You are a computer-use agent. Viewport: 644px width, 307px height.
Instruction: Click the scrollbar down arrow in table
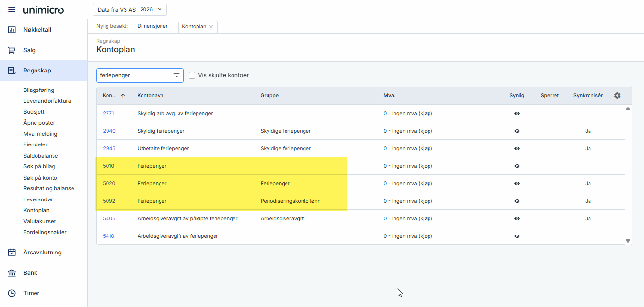pos(628,241)
